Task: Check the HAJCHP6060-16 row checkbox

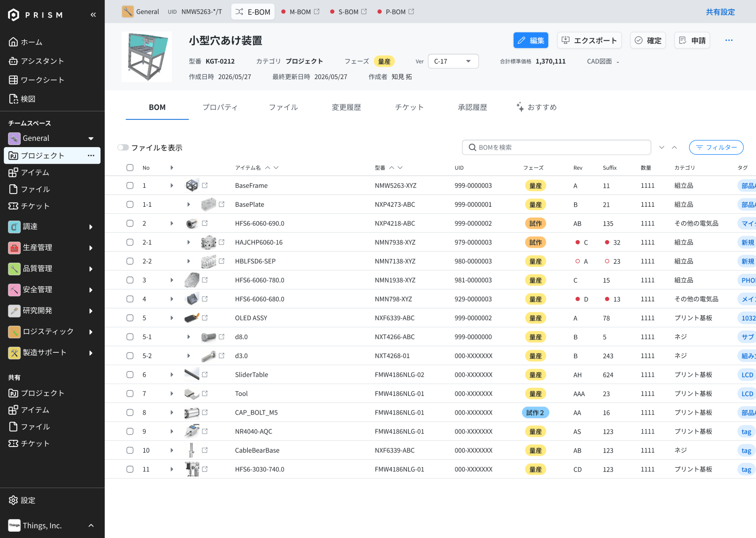Action: click(x=130, y=242)
